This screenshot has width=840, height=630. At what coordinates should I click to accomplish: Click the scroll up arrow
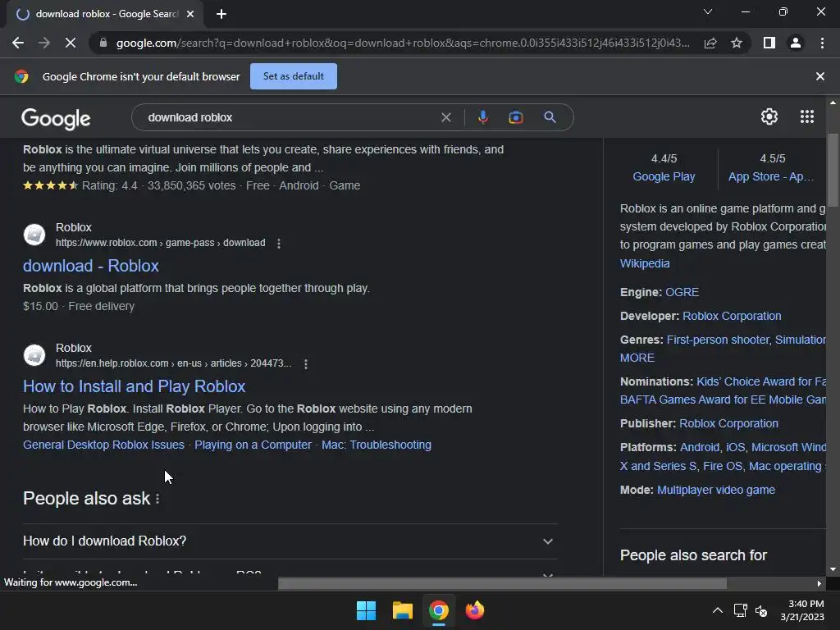(x=833, y=103)
